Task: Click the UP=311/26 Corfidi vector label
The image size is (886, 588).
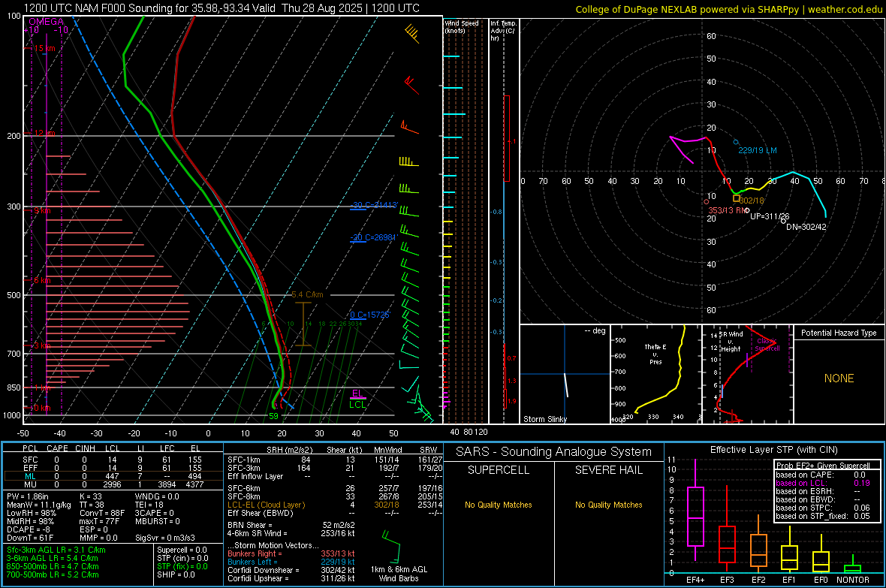Action: click(770, 216)
